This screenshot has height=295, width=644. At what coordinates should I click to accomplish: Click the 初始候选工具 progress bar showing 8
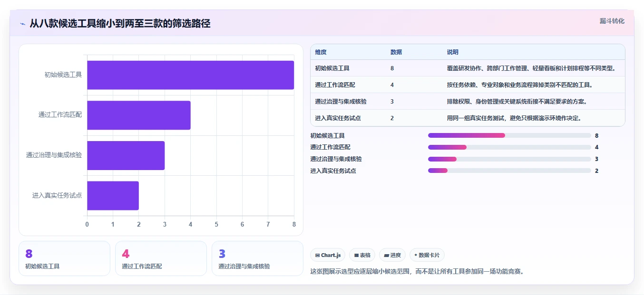(509, 135)
